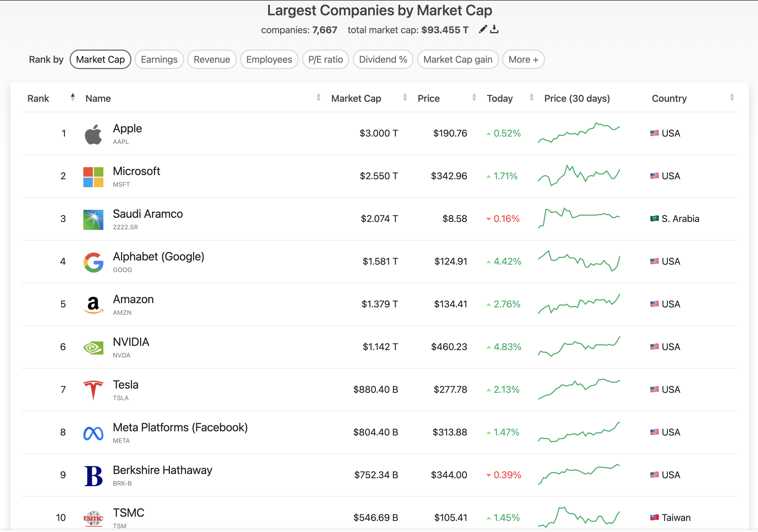Expand the More + ranking options

(x=523, y=60)
